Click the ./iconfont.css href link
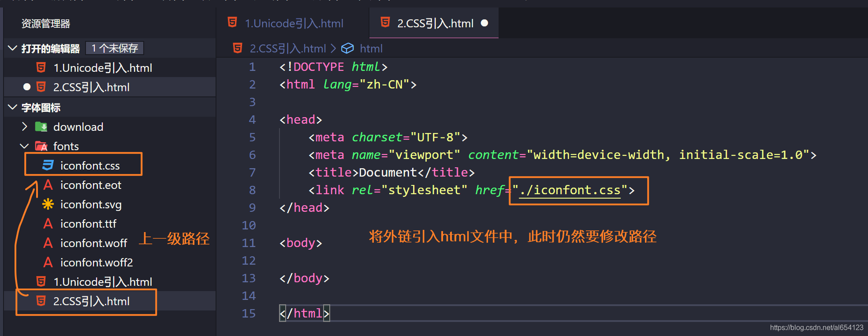This screenshot has width=868, height=336. click(x=570, y=190)
